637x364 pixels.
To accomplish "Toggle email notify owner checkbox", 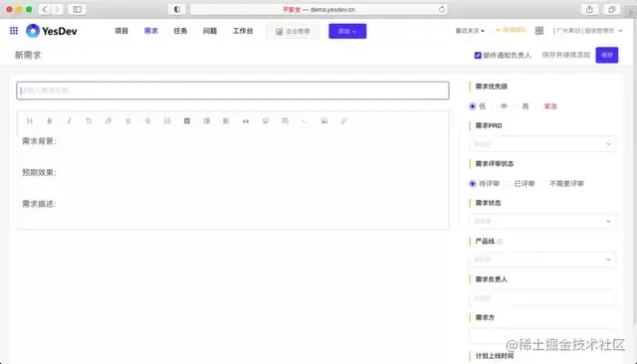I will click(478, 55).
